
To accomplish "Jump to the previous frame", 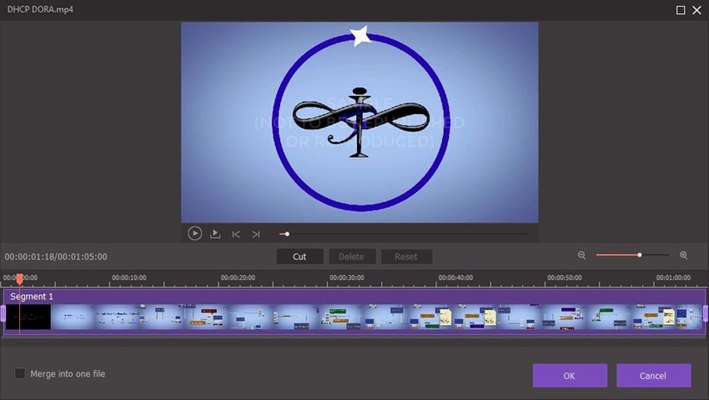I will [236, 234].
